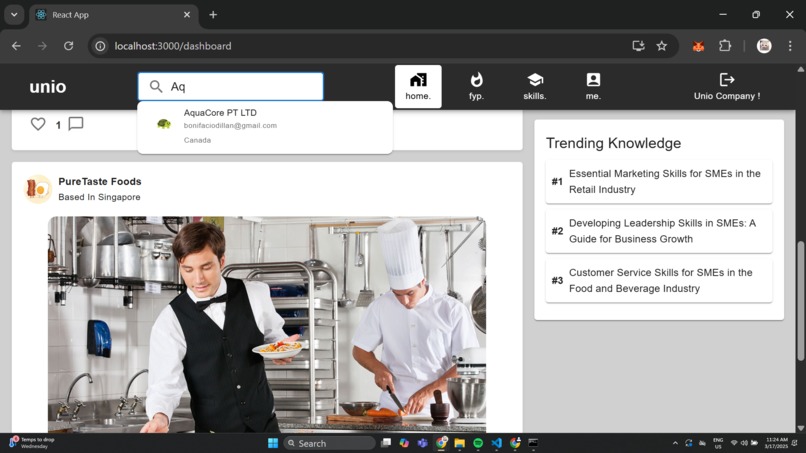Reload the page in browser
806x453 pixels.
pos(68,46)
